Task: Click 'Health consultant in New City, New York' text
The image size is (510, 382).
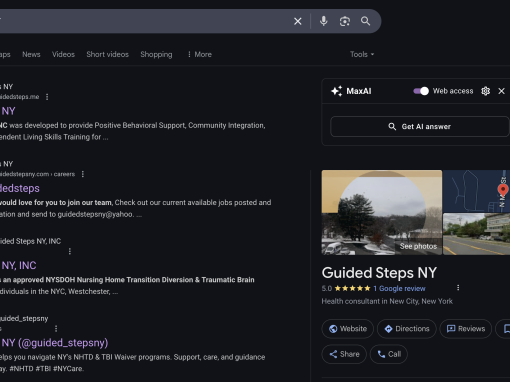Action: coord(387,301)
